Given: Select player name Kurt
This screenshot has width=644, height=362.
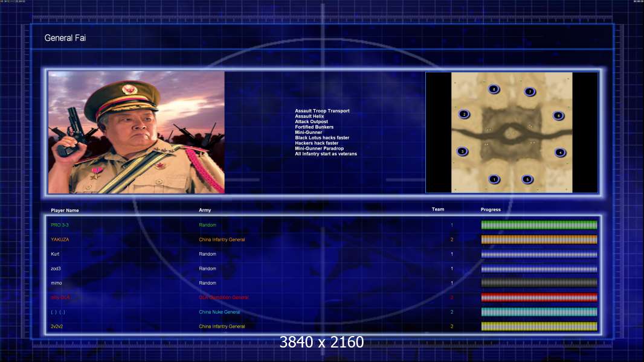Looking at the screenshot, I should (55, 254).
